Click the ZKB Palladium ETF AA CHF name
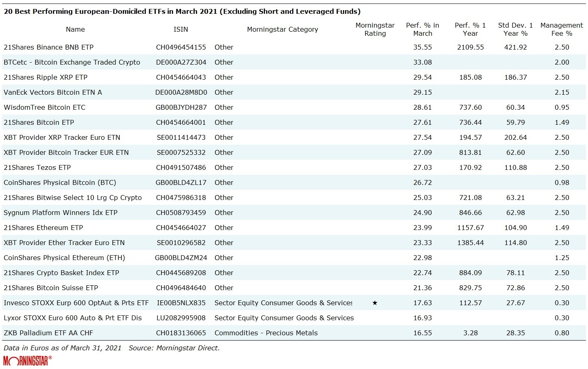588x369 pixels. (48, 333)
